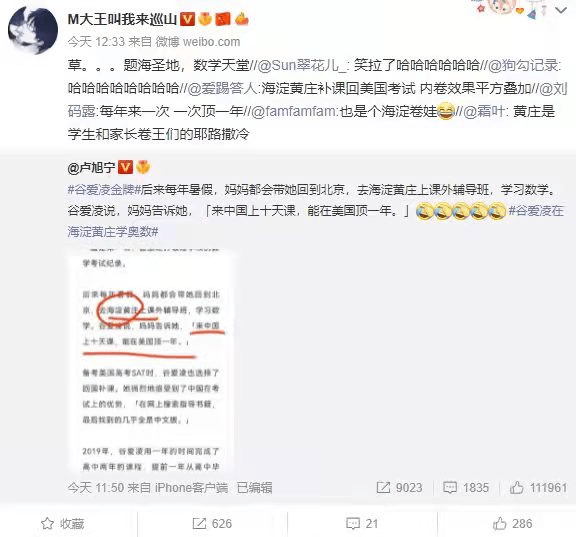This screenshot has width=576, height=537.
Task: Open the @卢旭宁 original author link
Action: [91, 168]
